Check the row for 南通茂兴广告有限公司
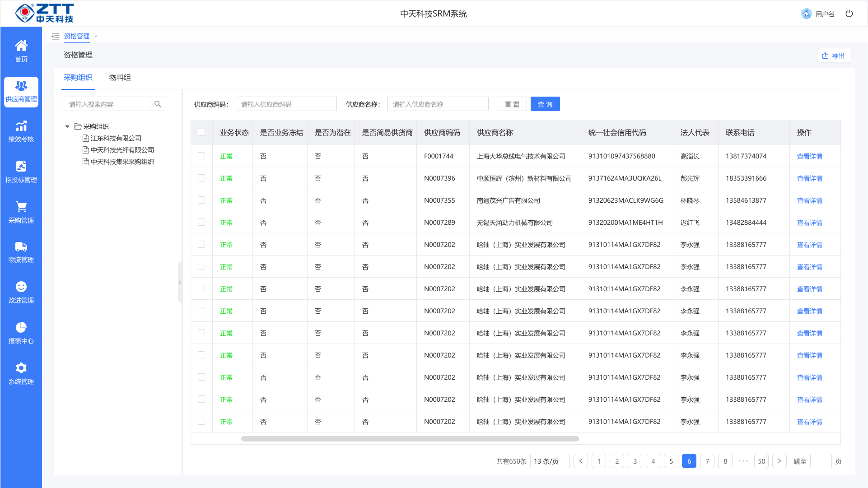This screenshot has height=488, width=868. (x=201, y=200)
